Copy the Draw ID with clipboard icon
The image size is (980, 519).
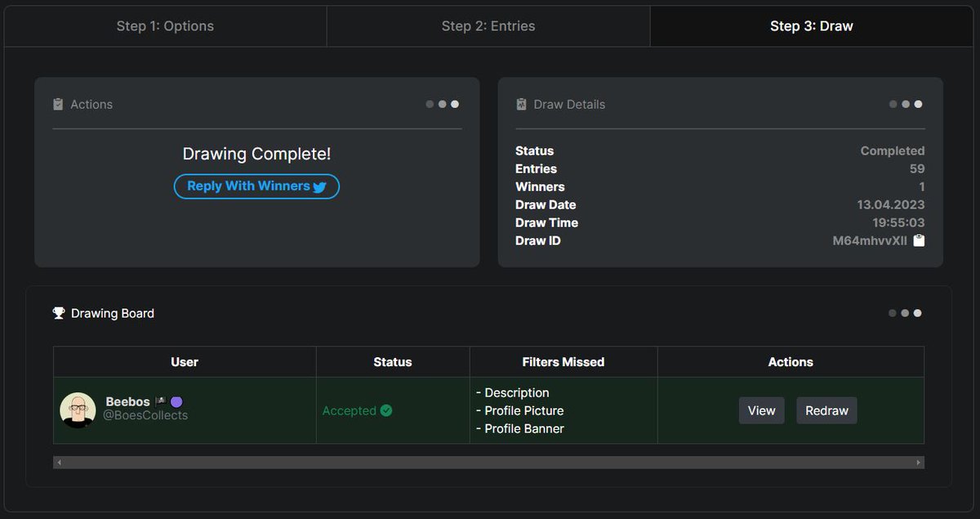[919, 240]
